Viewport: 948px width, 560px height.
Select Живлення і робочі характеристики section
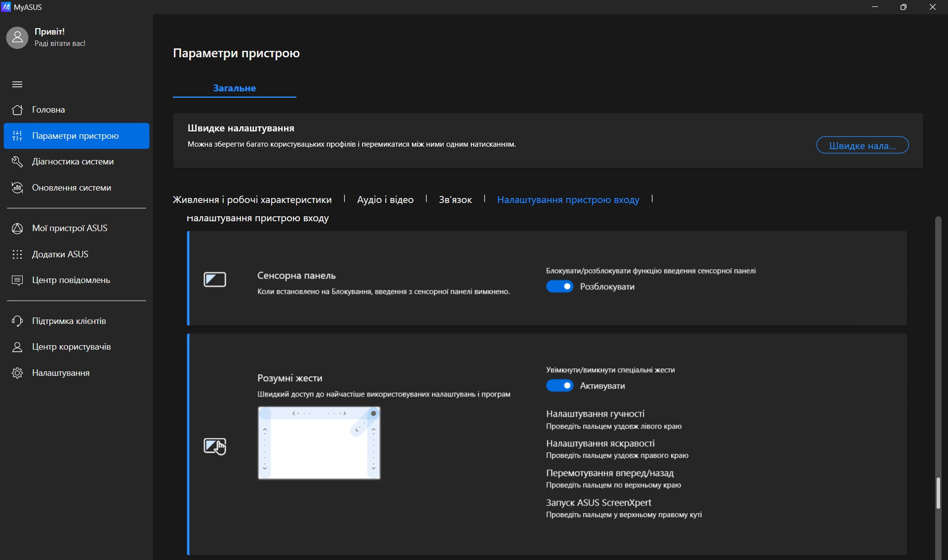coord(252,200)
